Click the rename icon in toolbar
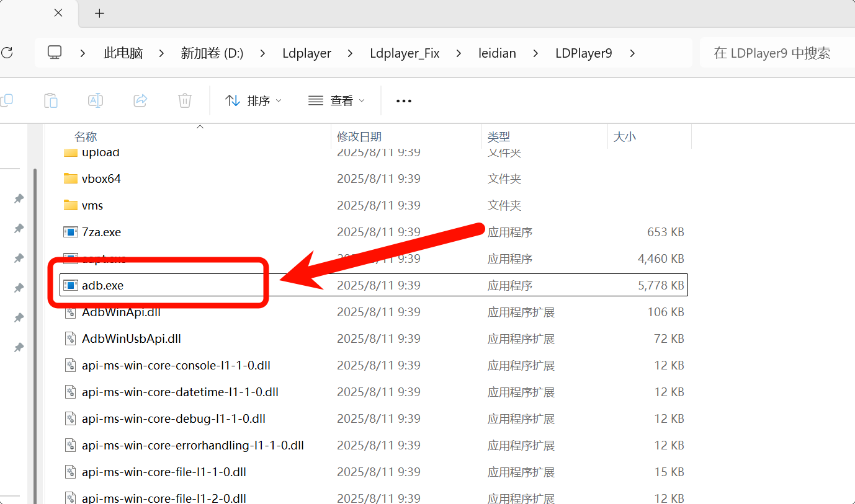The image size is (855, 504). click(96, 100)
